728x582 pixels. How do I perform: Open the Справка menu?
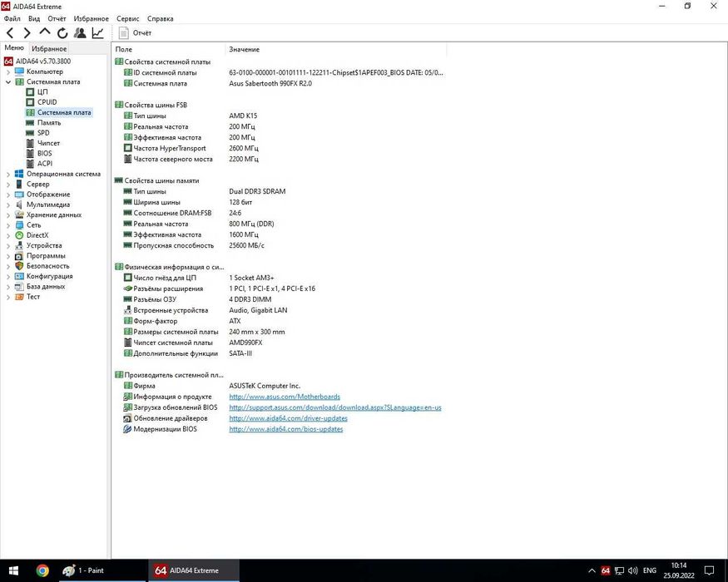(161, 18)
